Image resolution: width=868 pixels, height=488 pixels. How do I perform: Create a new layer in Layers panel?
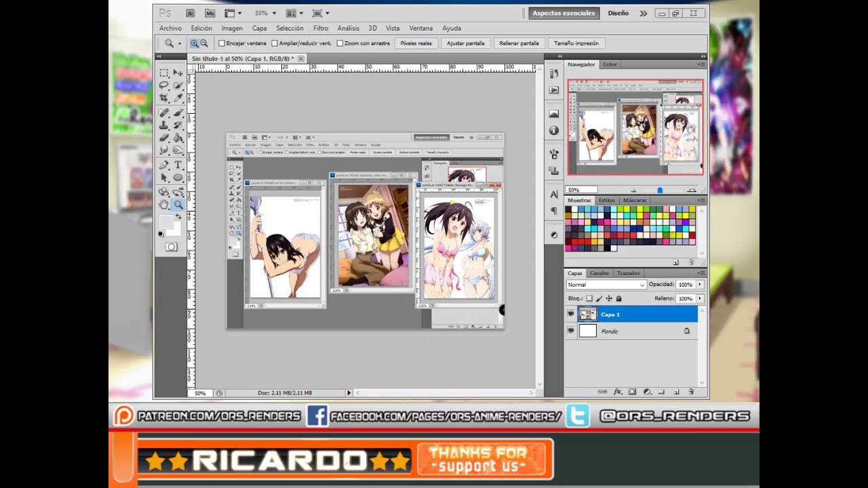click(x=676, y=392)
